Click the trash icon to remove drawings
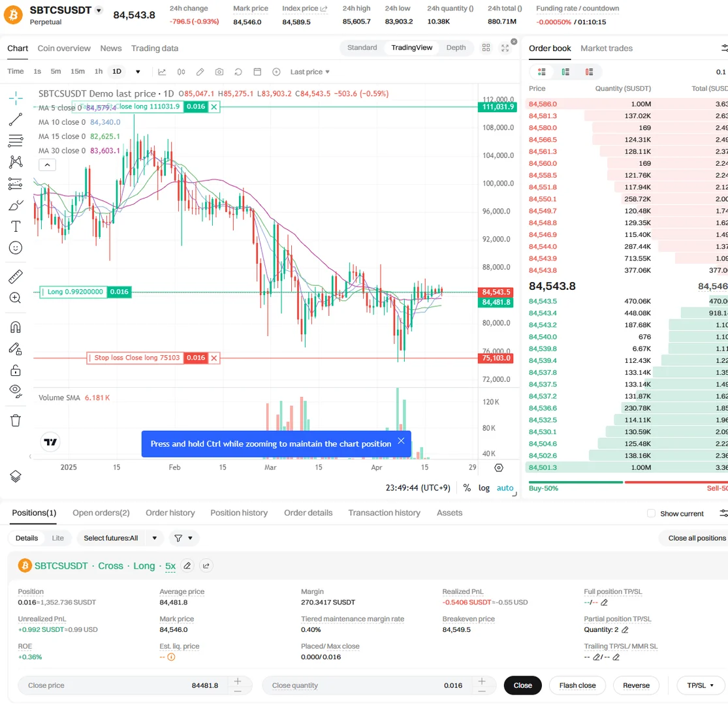The height and width of the screenshot is (705, 728). coord(15,420)
